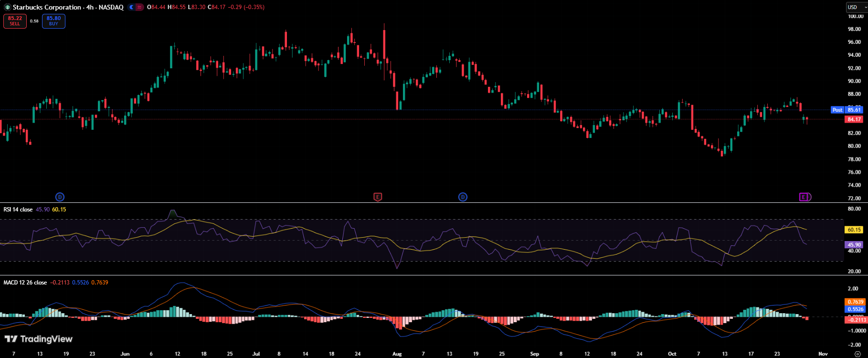Select the RSI 14 close indicator label
The image size is (868, 358).
click(18, 210)
